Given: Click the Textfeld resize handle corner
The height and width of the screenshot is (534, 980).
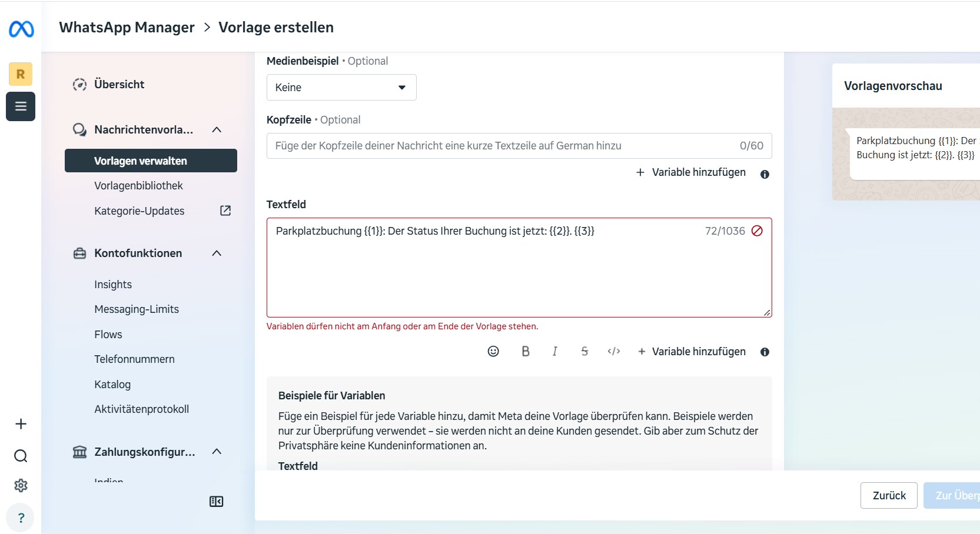Looking at the screenshot, I should (767, 313).
